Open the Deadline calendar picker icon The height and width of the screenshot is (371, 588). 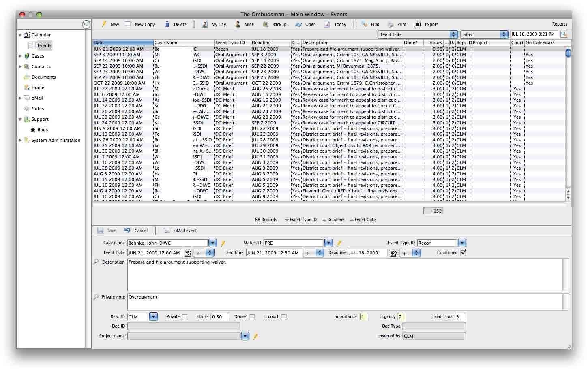393,253
